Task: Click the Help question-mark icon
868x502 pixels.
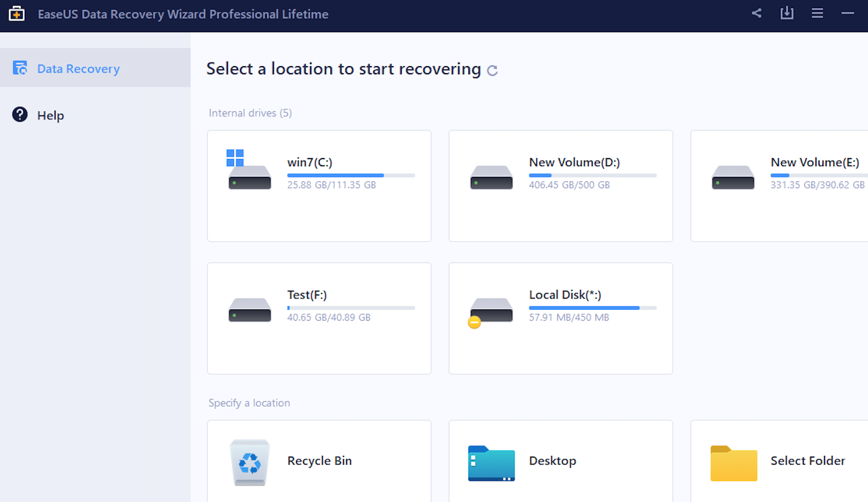Action: click(19, 115)
